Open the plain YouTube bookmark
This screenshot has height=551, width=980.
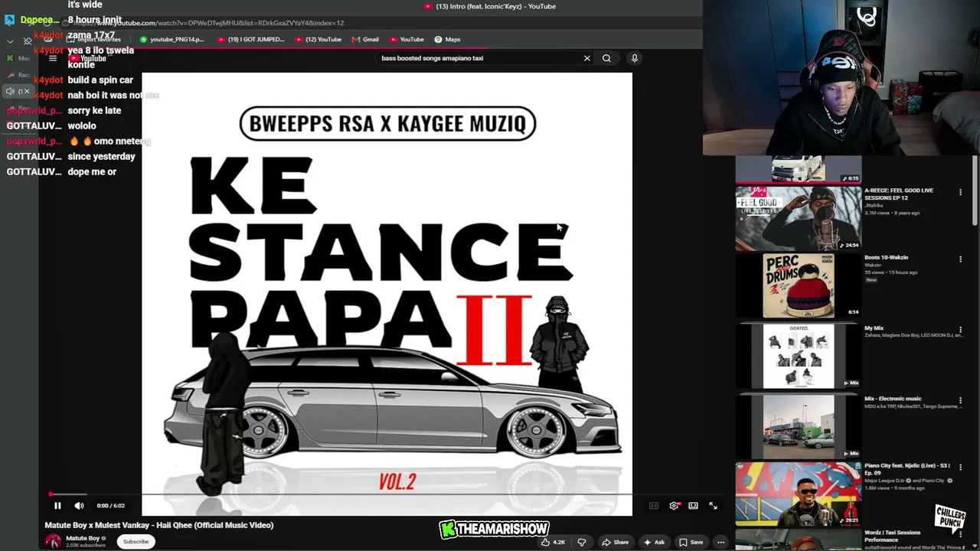[407, 39]
